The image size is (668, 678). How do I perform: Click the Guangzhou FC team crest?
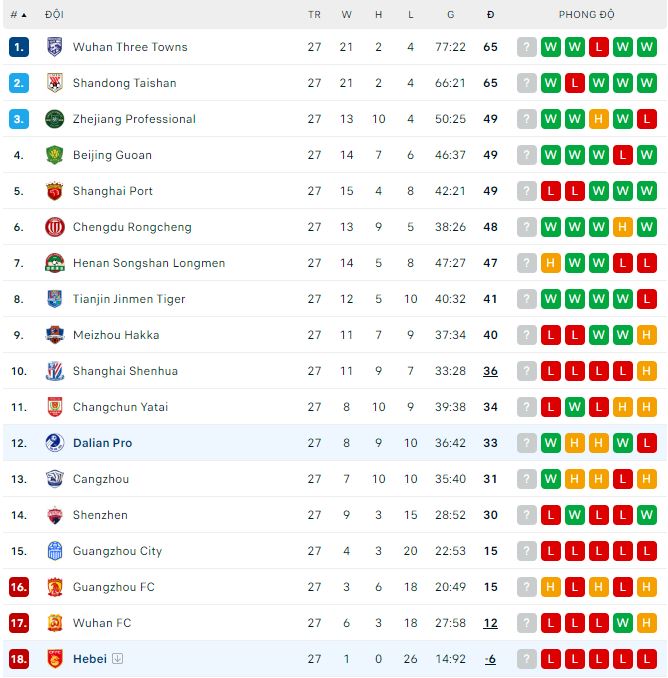[x=55, y=587]
